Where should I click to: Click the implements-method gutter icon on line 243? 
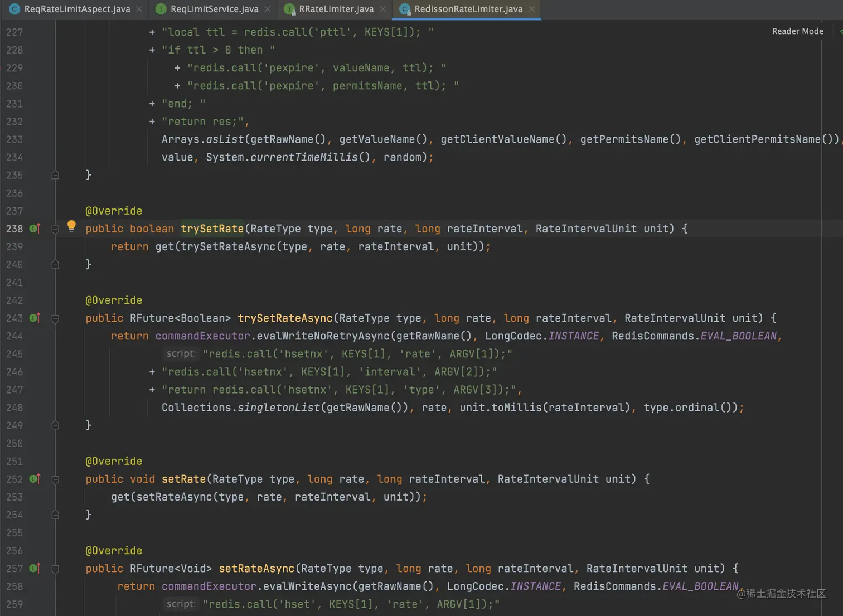click(x=35, y=318)
